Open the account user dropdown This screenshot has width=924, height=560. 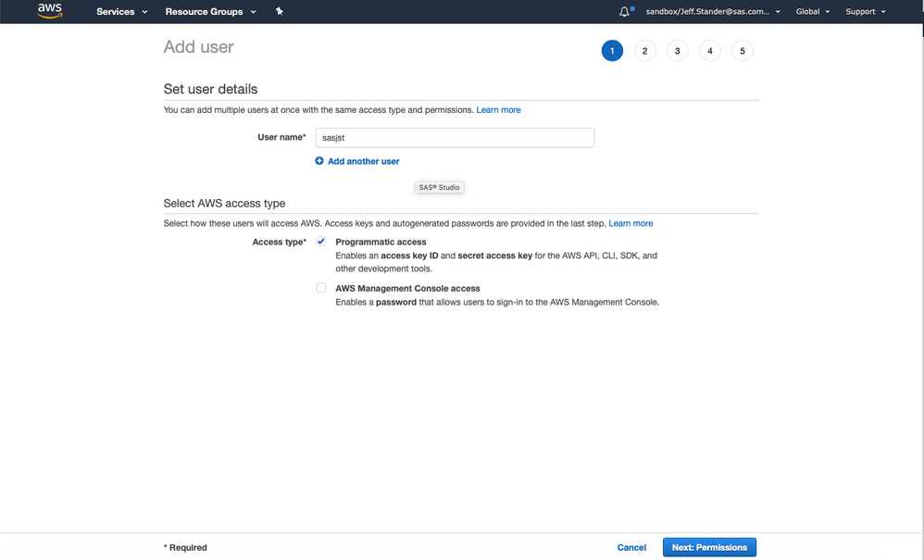click(712, 12)
